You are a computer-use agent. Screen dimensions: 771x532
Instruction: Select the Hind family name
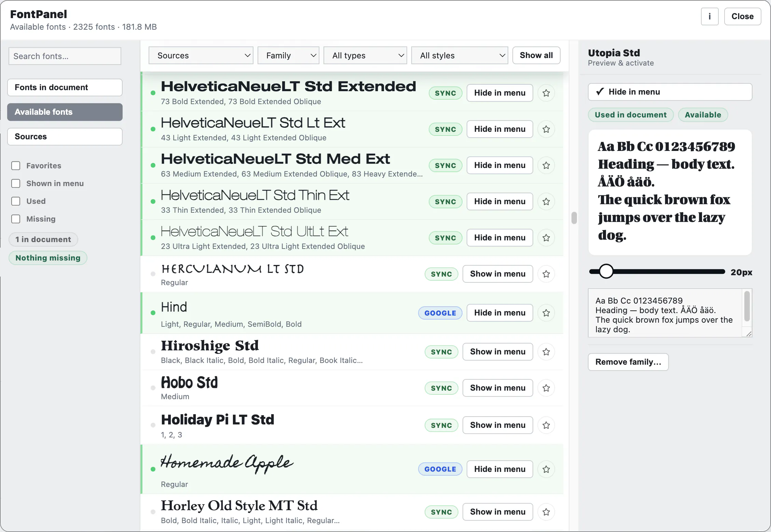coord(174,307)
